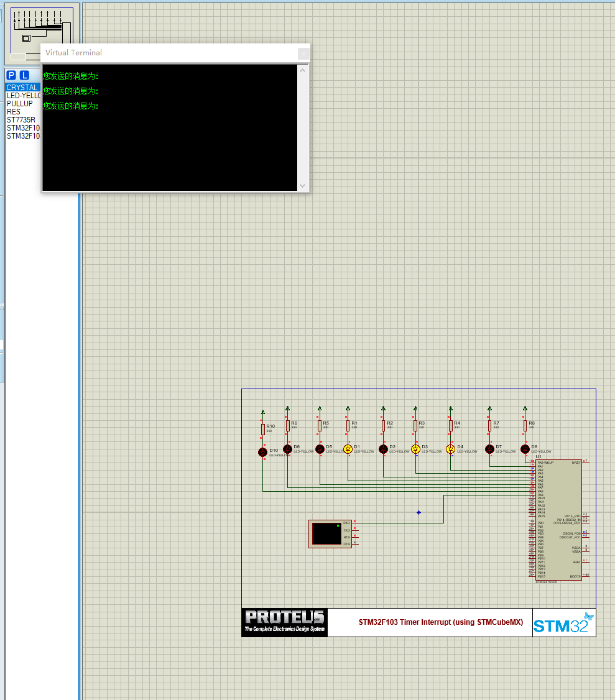
Task: Click the P pick devices button
Action: tap(12, 75)
